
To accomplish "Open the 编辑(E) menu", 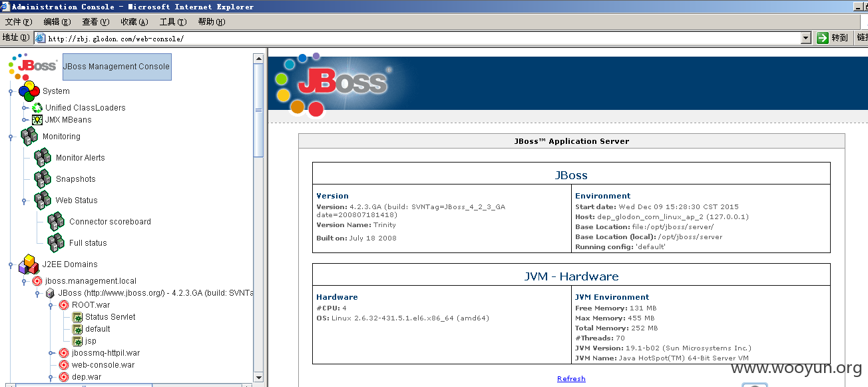I will coord(57,22).
